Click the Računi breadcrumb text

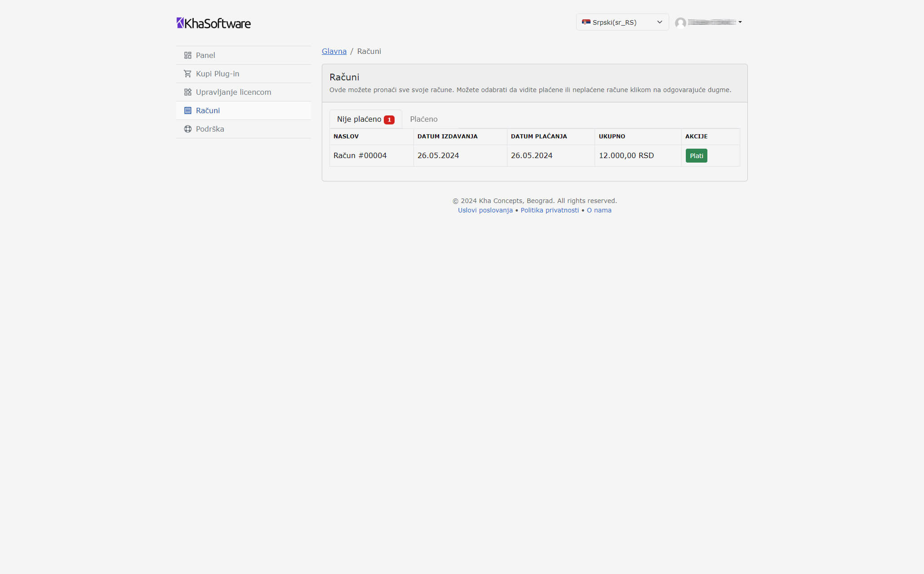click(369, 51)
